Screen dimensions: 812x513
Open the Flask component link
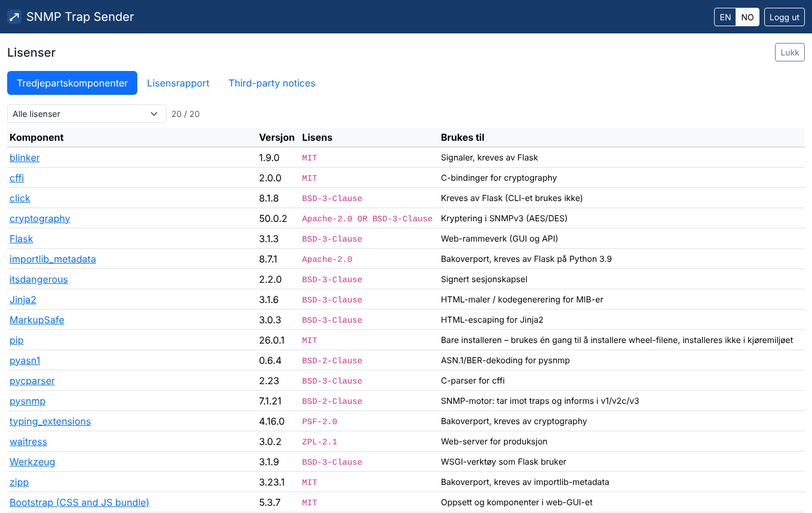pos(21,239)
